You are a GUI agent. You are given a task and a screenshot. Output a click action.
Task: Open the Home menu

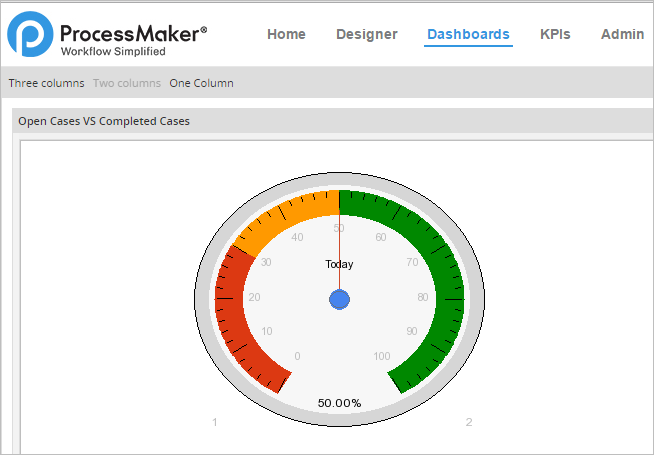286,34
